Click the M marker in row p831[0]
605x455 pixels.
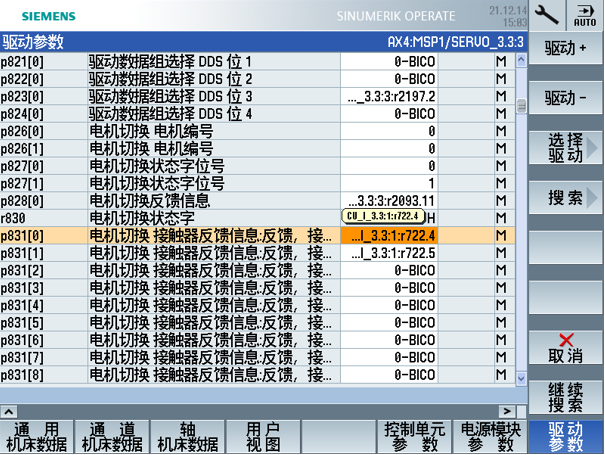(x=501, y=235)
